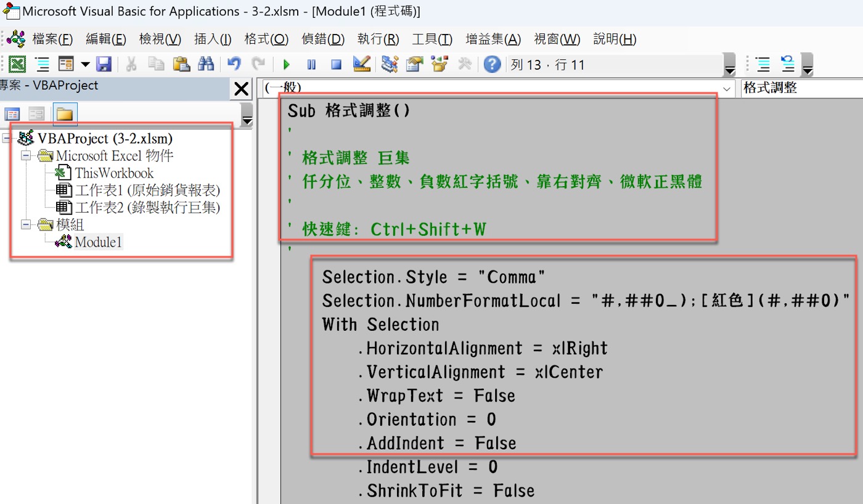Select 工作表2 (錄製執行巨集) tree item
Screen dimensions: 863x504
(x=147, y=208)
